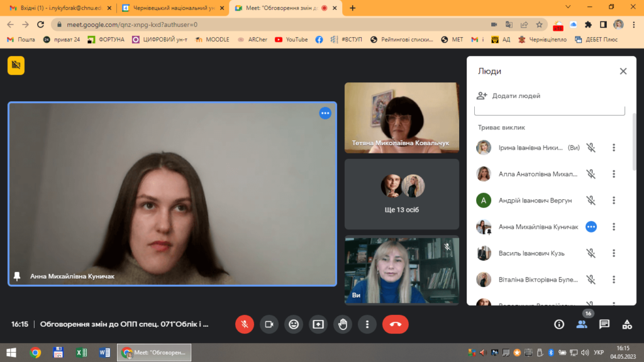Click your own Ви video tile
Viewport: 644px width, 362px height.
[402, 270]
